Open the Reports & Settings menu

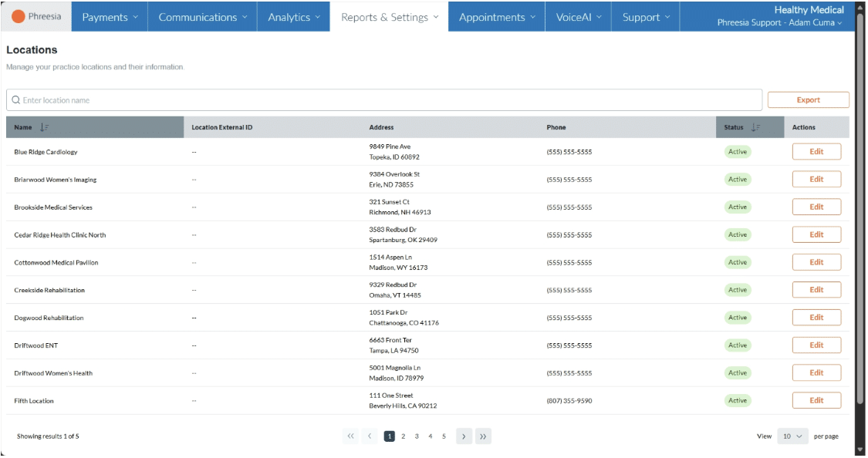pos(389,17)
